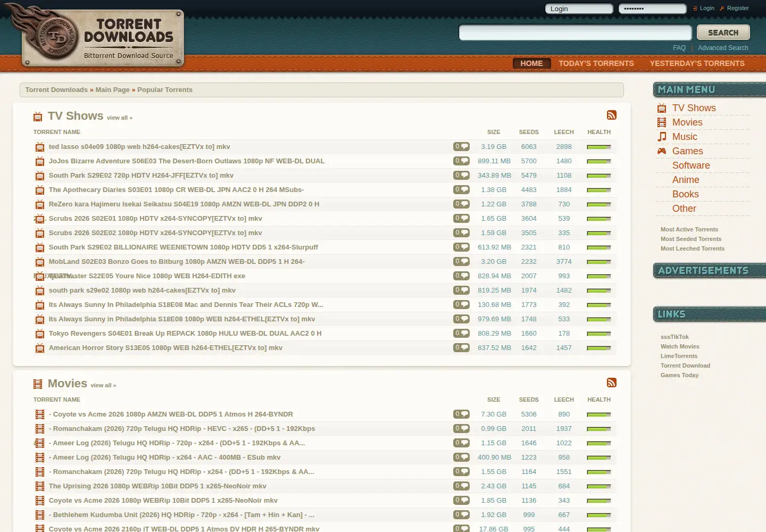Open Most Seeded Torrents link
The height and width of the screenshot is (532, 766).
[691, 239]
